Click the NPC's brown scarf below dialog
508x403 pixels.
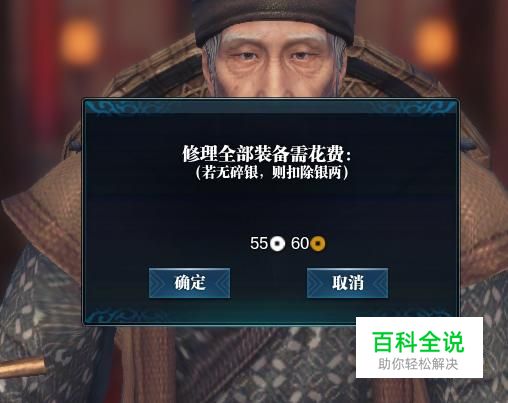[147, 363]
